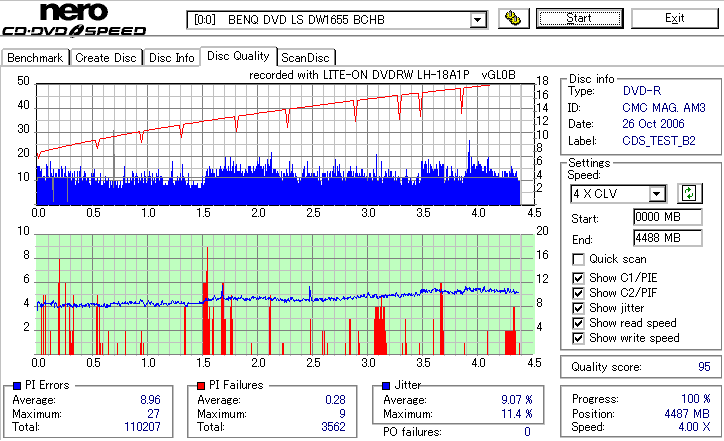The height and width of the screenshot is (441, 724).
Task: Select the Disc Quality tab
Action: [238, 56]
